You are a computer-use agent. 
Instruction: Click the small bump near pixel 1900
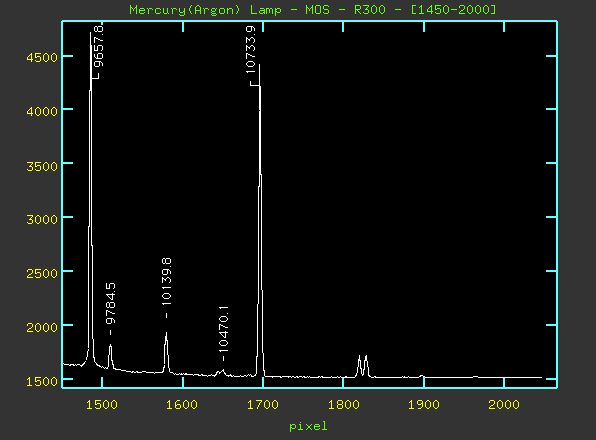click(422, 376)
